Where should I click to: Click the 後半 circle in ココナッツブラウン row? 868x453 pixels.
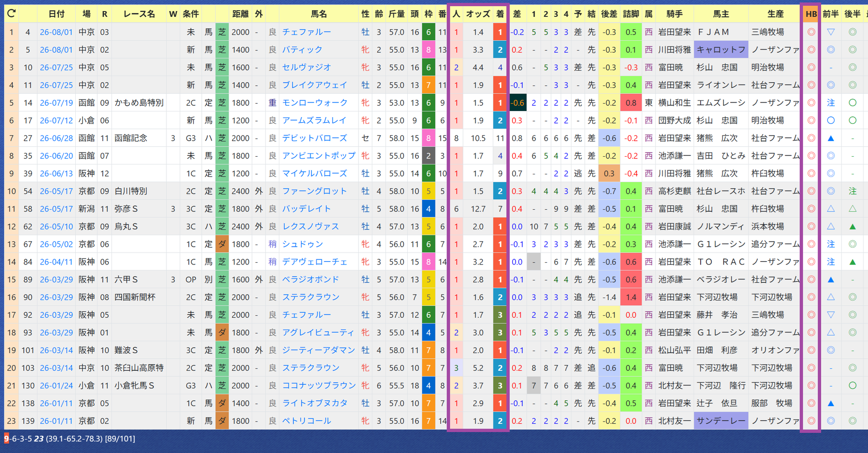[x=853, y=385]
